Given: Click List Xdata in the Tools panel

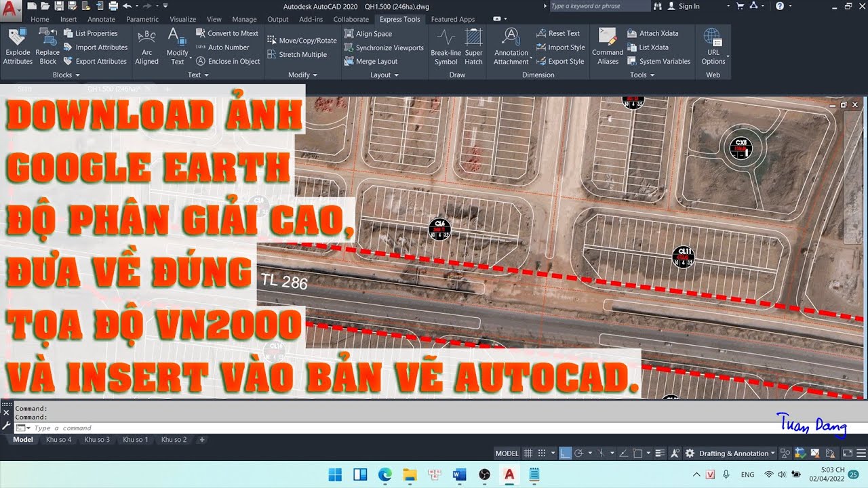Looking at the screenshot, I should point(648,47).
